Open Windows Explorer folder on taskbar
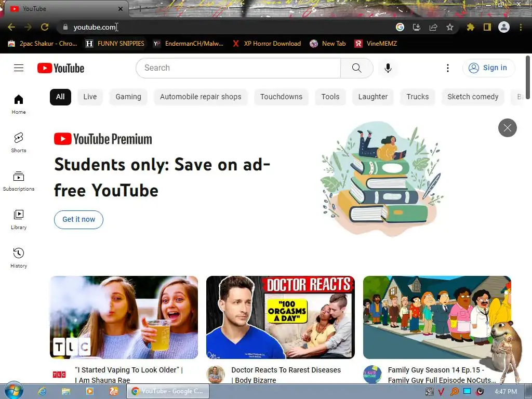Screen dimensions: 532x399 [66, 391]
